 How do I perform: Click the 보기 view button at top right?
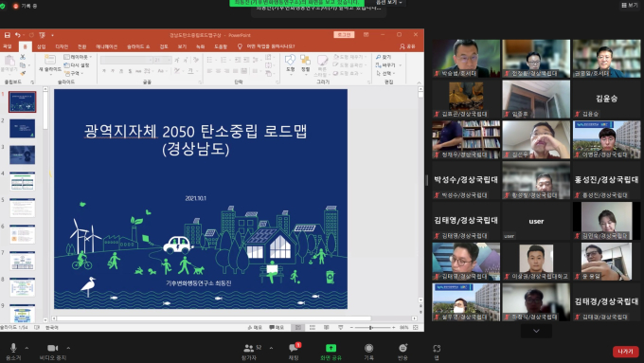click(x=629, y=5)
